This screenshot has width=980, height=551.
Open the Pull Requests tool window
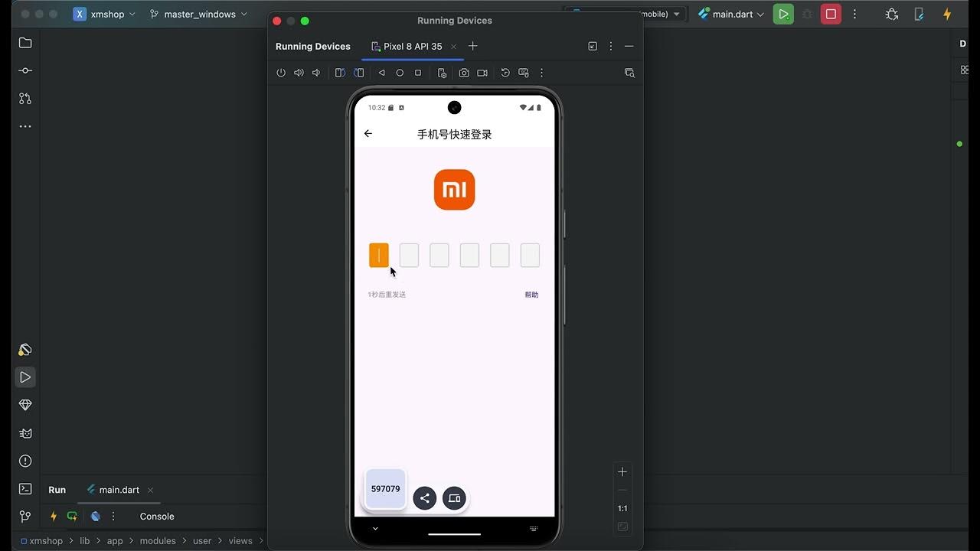coord(25,99)
